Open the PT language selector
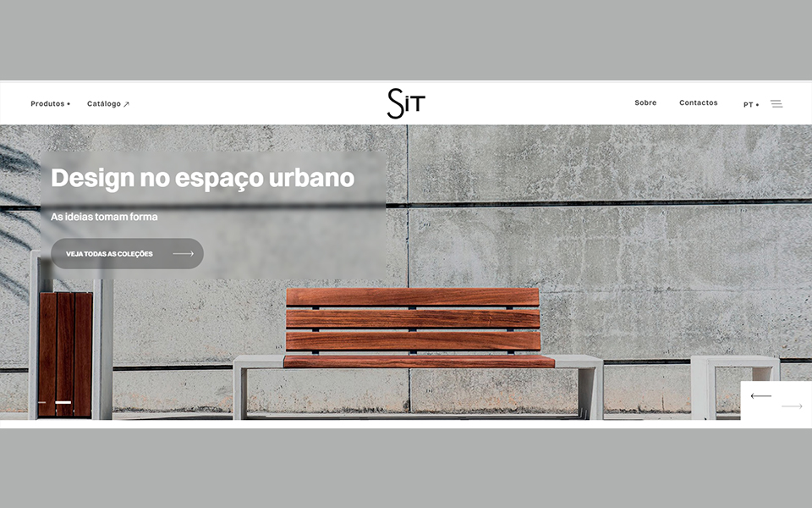This screenshot has height=508, width=812. click(x=749, y=105)
